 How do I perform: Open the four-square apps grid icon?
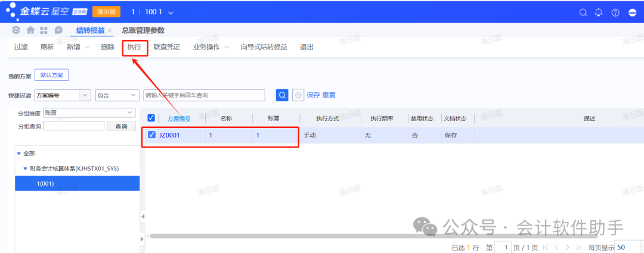[x=44, y=30]
